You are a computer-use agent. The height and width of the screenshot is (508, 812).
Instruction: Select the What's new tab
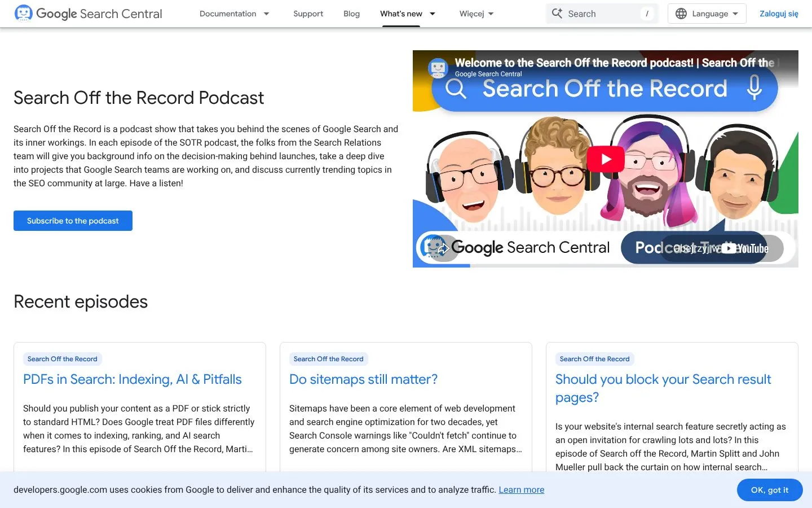(x=401, y=14)
